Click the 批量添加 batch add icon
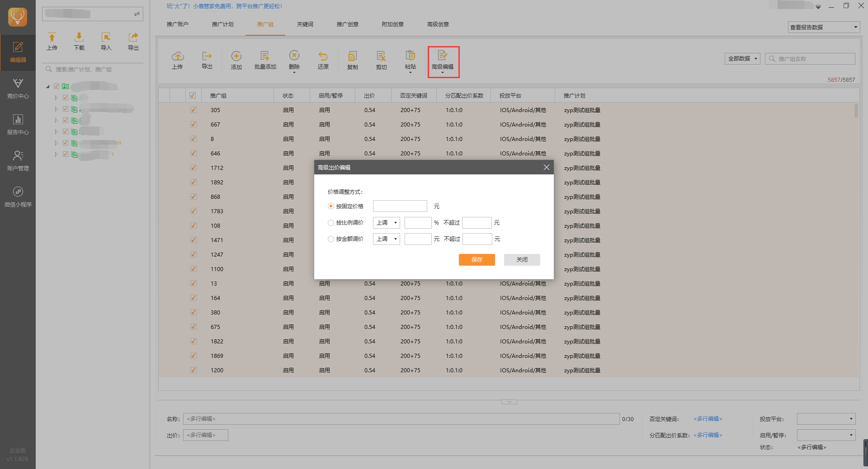 click(265, 56)
